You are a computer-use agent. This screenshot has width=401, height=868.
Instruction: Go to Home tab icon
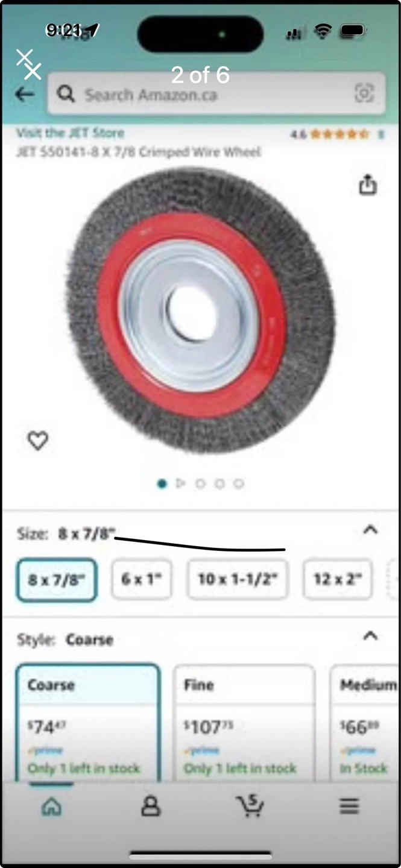(51, 806)
